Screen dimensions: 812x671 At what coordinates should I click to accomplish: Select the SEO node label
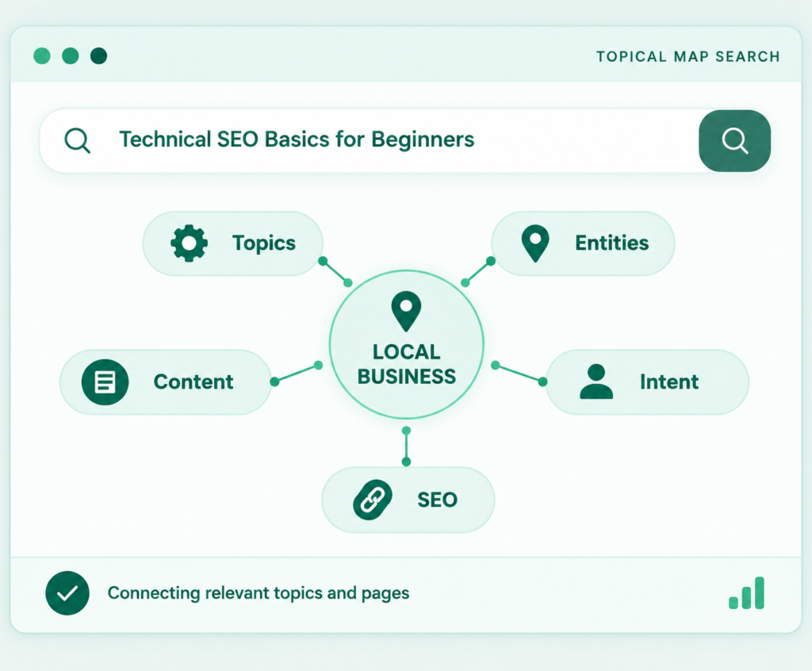pos(438,500)
